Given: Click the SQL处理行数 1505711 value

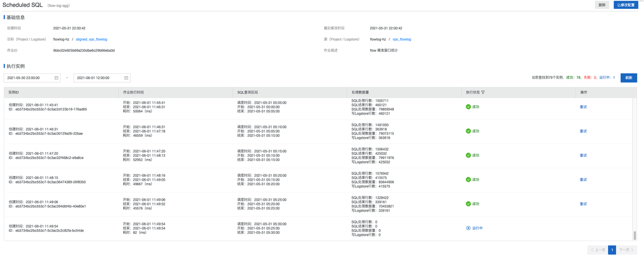Looking at the screenshot, I should click(x=370, y=101).
